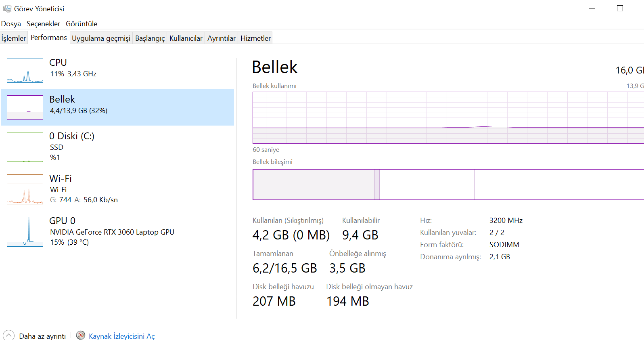Go to the Başlangıç tab
Screen dimensions: 644x340
(150, 38)
